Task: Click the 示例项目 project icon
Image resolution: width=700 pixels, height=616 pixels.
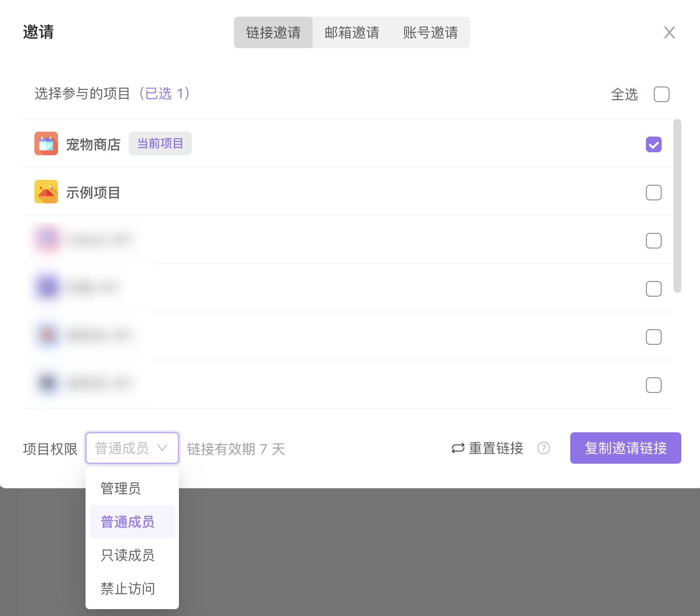Action: pyautogui.click(x=46, y=192)
